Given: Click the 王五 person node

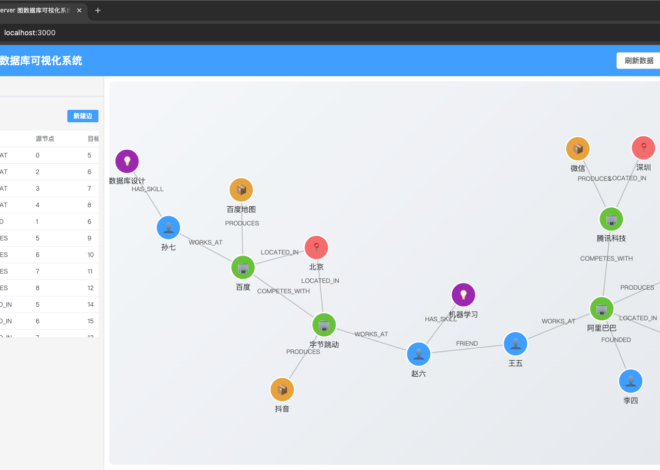Looking at the screenshot, I should coord(515,344).
